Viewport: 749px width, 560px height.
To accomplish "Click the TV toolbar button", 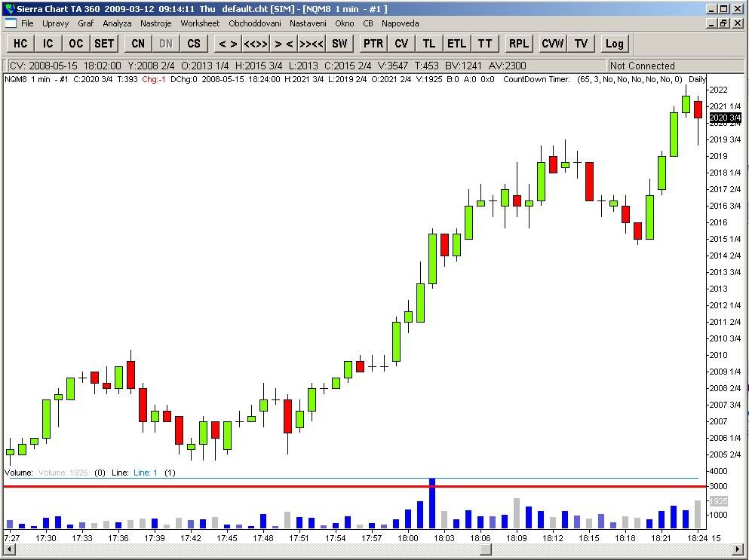I will coord(581,44).
